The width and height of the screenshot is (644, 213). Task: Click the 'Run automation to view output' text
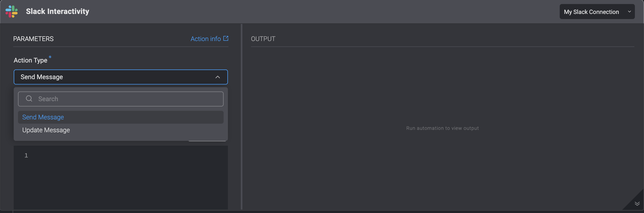point(442,128)
